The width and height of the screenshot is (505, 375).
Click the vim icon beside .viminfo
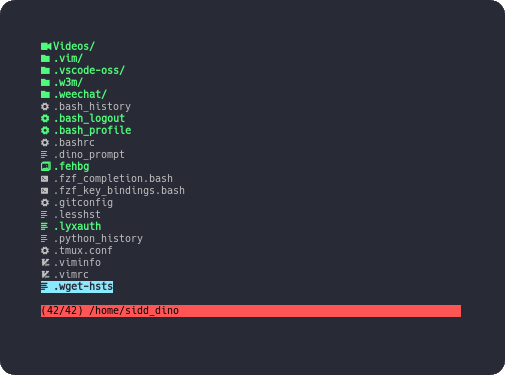[x=45, y=263]
